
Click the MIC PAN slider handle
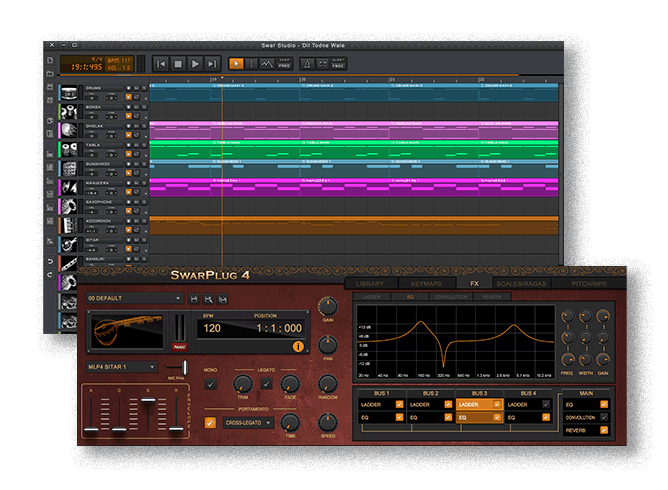pyautogui.click(x=185, y=367)
